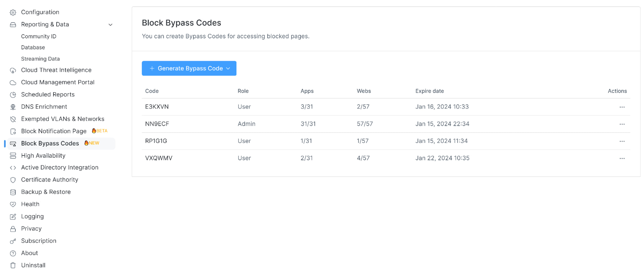Click the BETA badge beside Block Notification Page
The image size is (644, 279).
[x=100, y=131]
